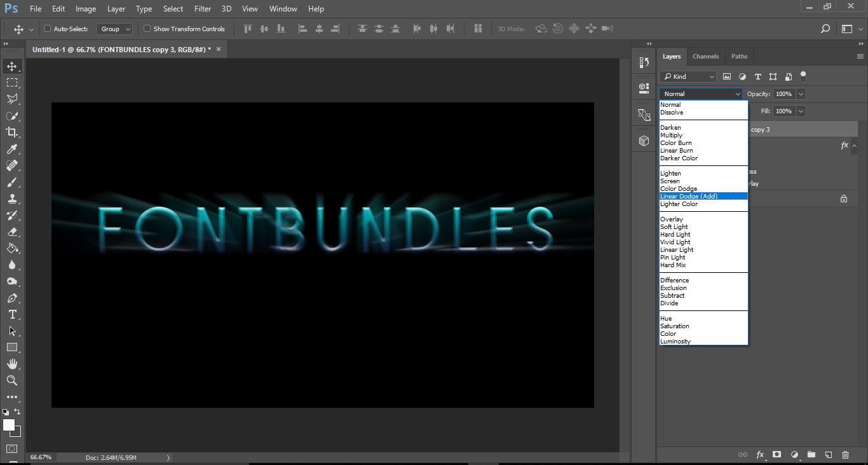Select Multiply blend mode

point(703,135)
